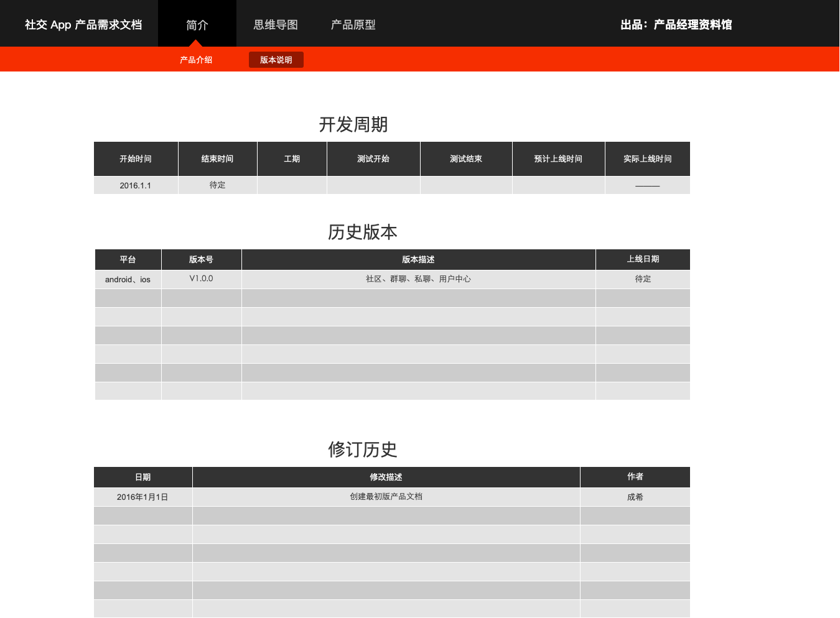Viewport: 840px width, 618px height.
Task: Click the 出品：产品经理资料馆 text
Action: [676, 25]
